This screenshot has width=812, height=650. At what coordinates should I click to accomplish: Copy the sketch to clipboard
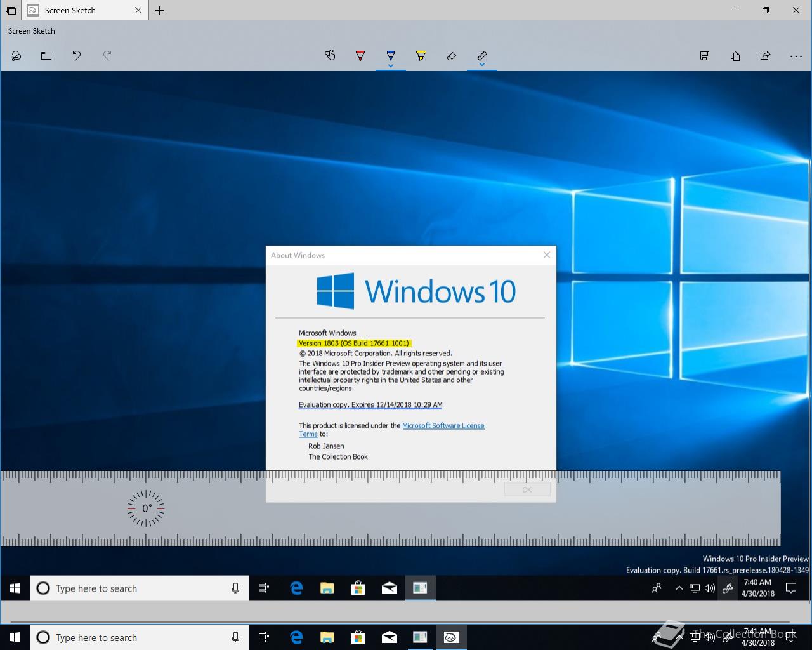coord(735,56)
